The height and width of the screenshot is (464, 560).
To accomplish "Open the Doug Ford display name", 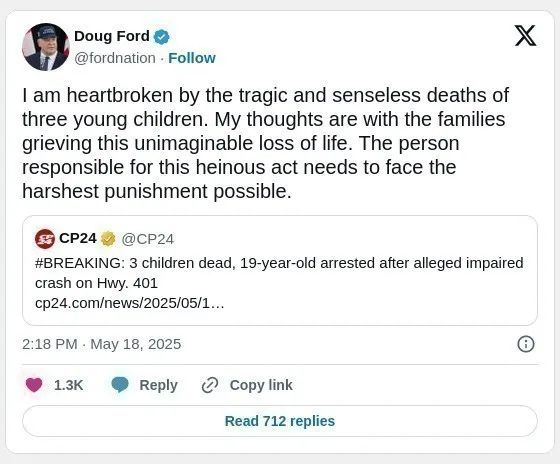I will coord(112,36).
